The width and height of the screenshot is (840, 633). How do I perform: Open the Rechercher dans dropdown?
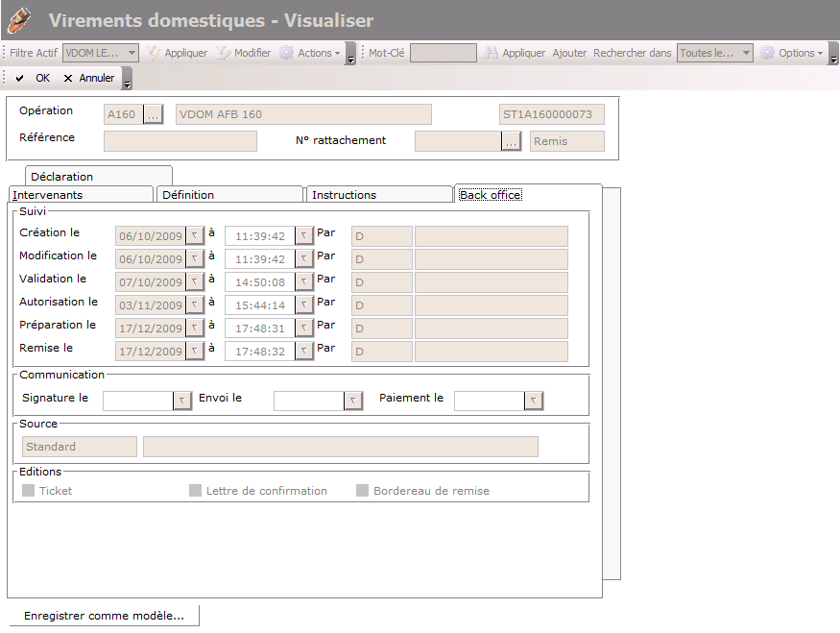pyautogui.click(x=746, y=54)
